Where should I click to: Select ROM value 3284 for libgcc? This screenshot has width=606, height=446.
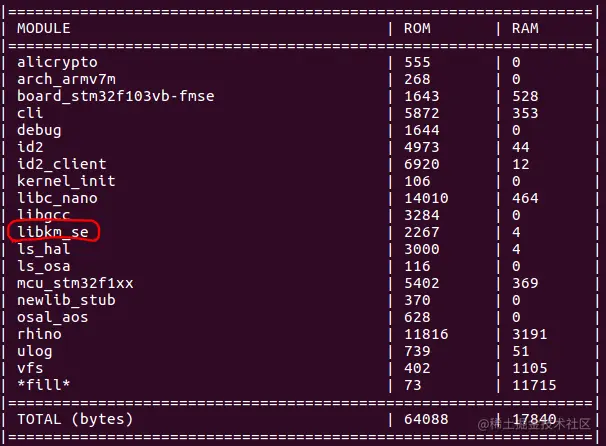[422, 215]
